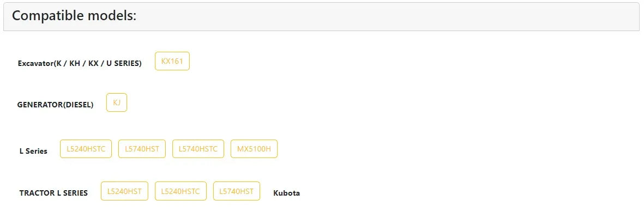Open L5740HST in the L Series row
644x224 pixels.
[142, 149]
